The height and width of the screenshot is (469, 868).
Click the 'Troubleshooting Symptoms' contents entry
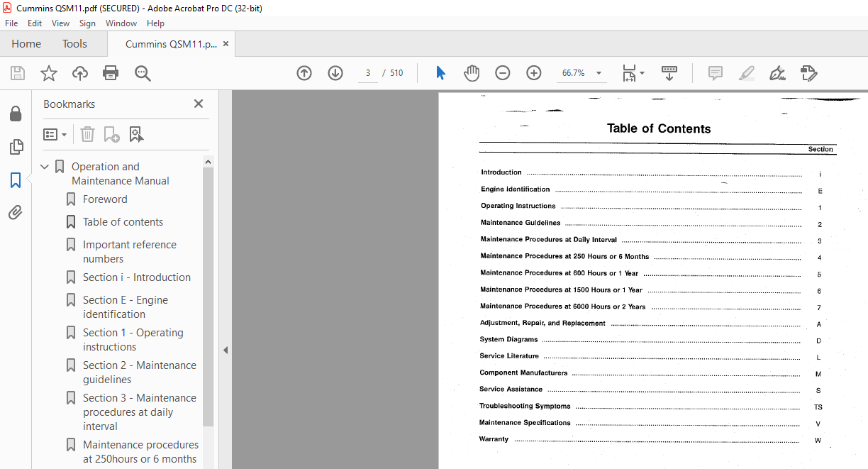tap(524, 407)
